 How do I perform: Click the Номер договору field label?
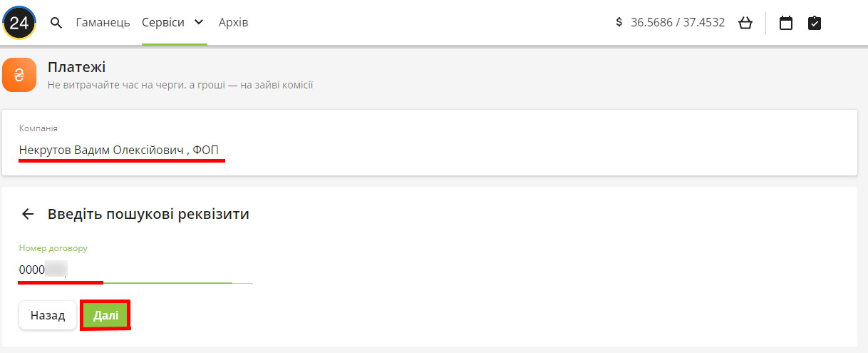[53, 248]
